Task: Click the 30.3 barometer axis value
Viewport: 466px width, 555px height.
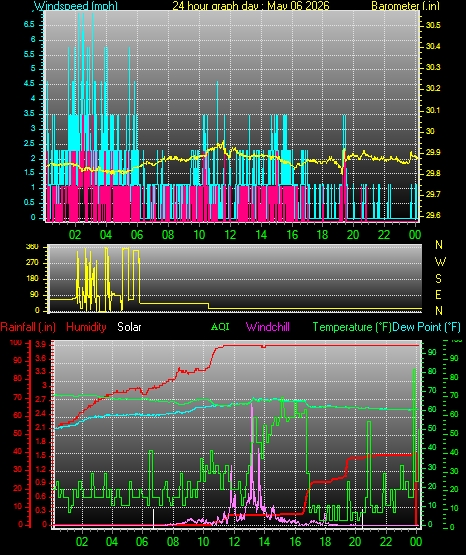Action: 433,67
